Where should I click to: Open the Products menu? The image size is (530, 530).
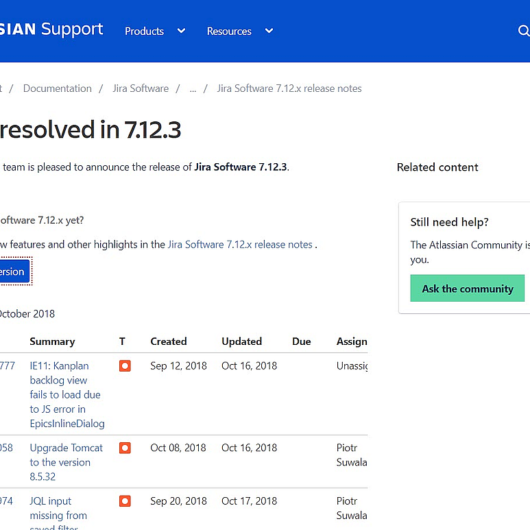pos(144,31)
